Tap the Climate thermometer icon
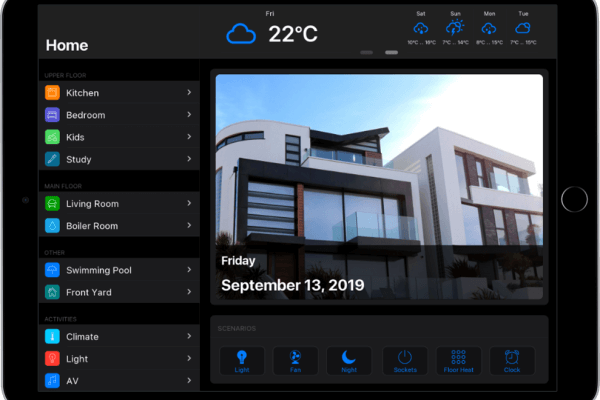This screenshot has height=400, width=600. (52, 336)
